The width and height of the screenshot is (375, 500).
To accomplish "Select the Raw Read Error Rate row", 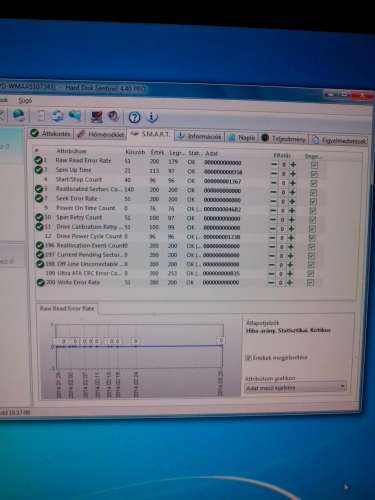I will pos(177,161).
